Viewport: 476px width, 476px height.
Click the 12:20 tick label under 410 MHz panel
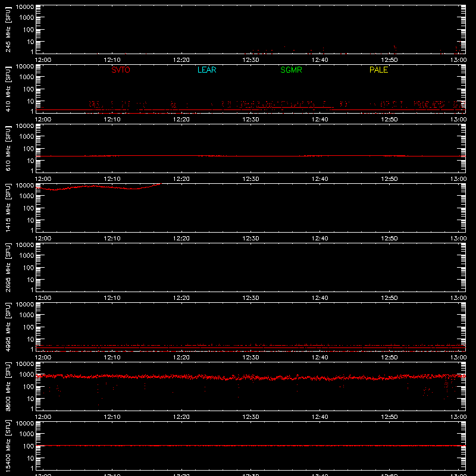181,120
